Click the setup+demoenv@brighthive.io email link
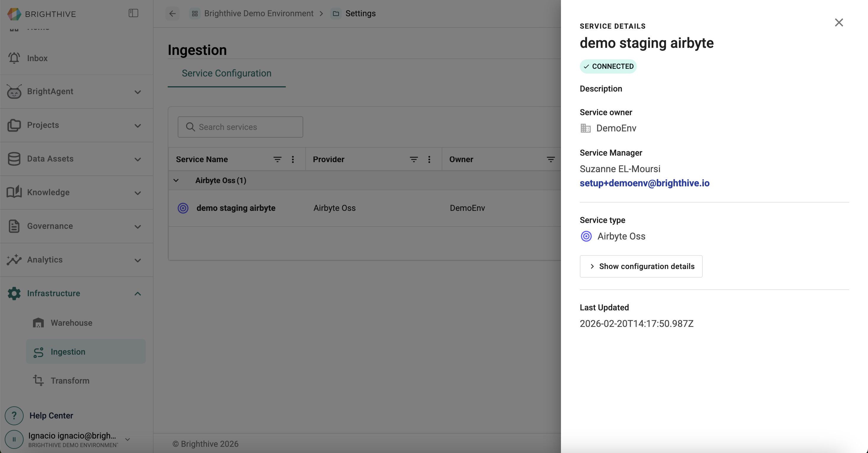The width and height of the screenshot is (868, 453). 644,183
